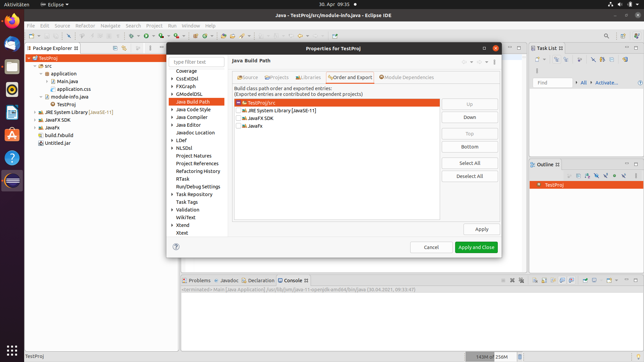The image size is (644, 362).
Task: Click the heap memory status bar 143M of 256M
Action: (x=491, y=357)
